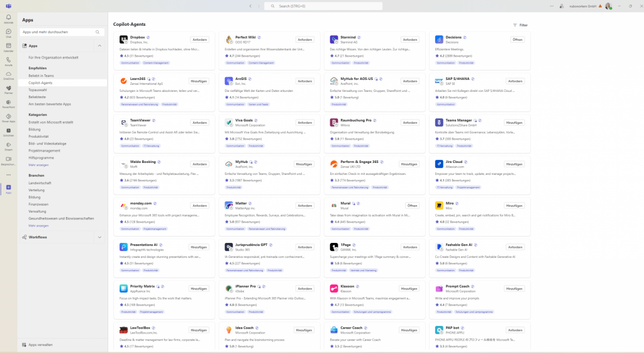This screenshot has width=644, height=353.
Task: Click Hinzufügen for Jira Cloud
Action: pyautogui.click(x=514, y=164)
